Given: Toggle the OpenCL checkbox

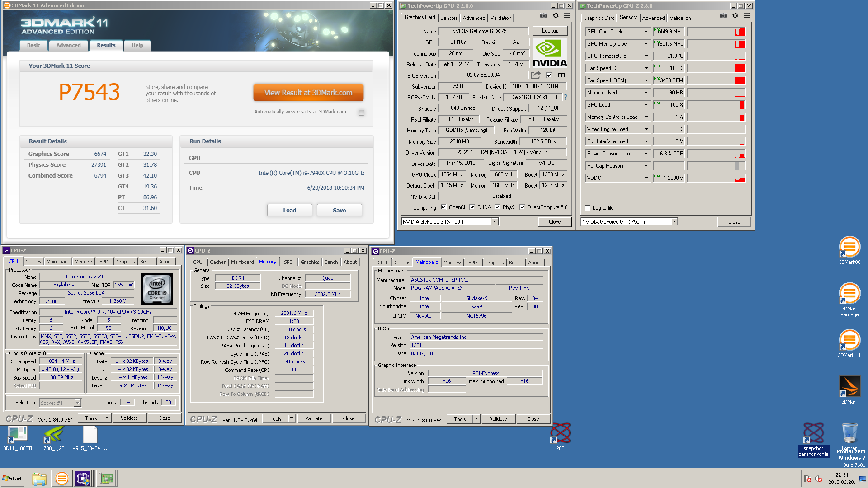Looking at the screenshot, I should click(x=443, y=207).
